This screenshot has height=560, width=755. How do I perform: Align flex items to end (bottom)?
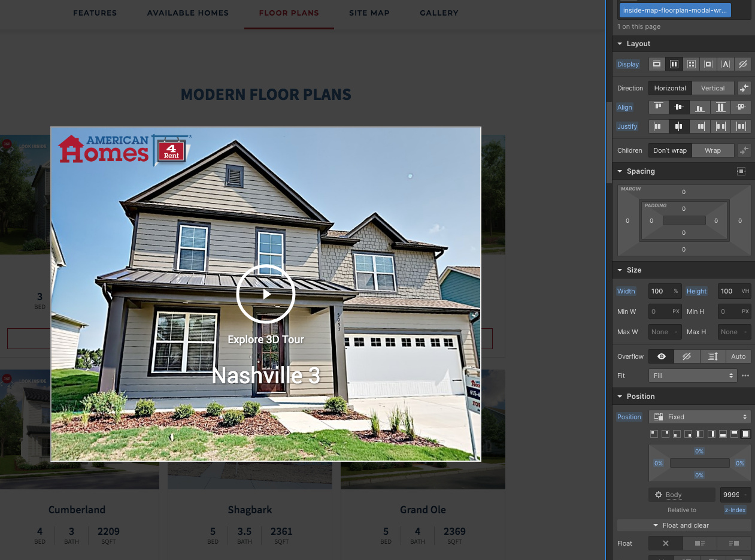point(700,107)
